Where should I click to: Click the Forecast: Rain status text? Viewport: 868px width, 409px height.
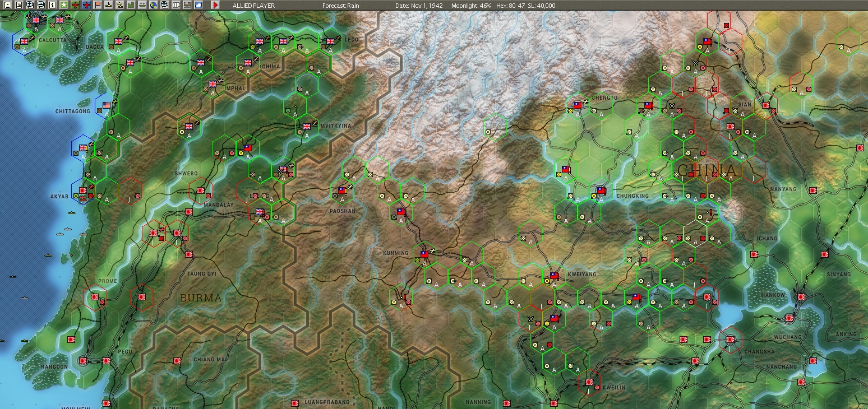coord(340,6)
